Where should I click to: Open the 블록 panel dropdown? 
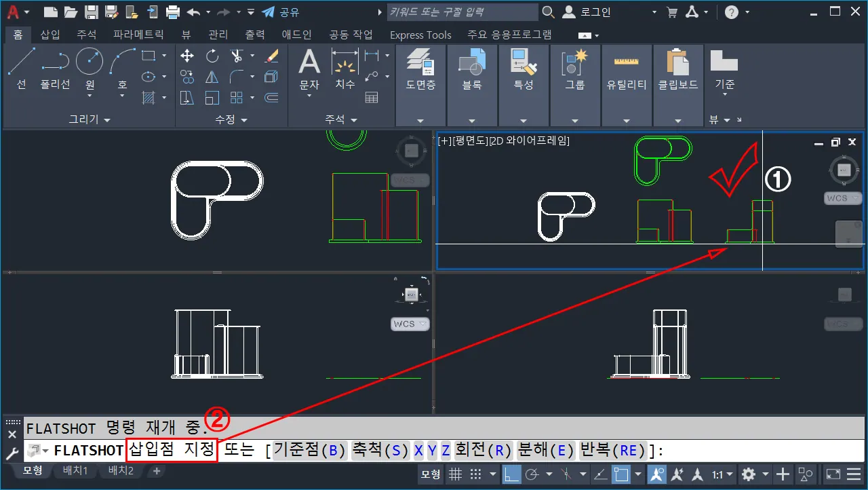472,119
